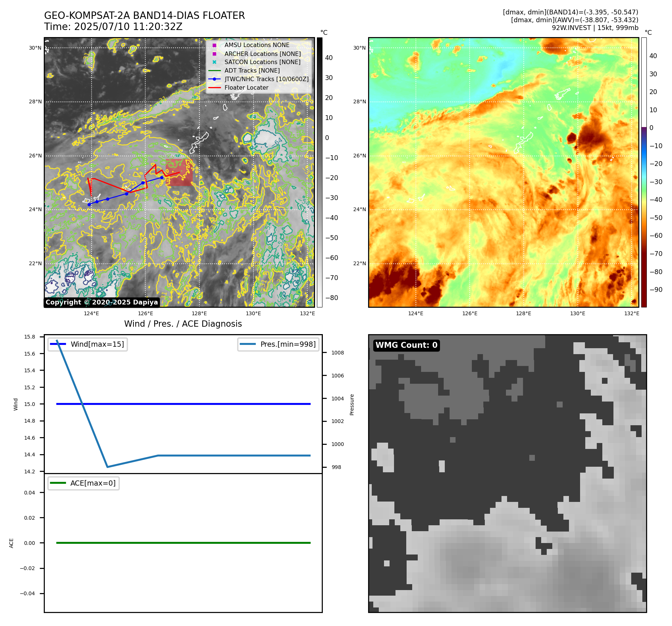
Task: Click the magenta AMSU Locations legend marker
Action: pos(214,45)
